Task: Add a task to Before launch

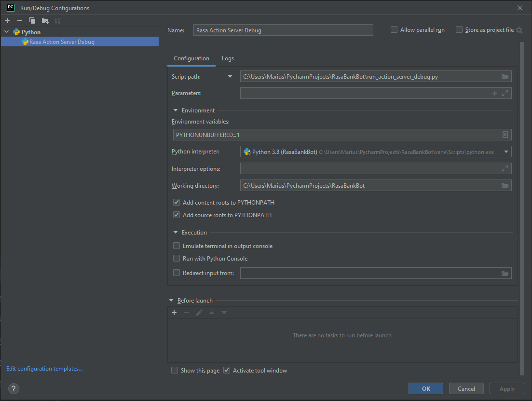Action: [x=174, y=312]
